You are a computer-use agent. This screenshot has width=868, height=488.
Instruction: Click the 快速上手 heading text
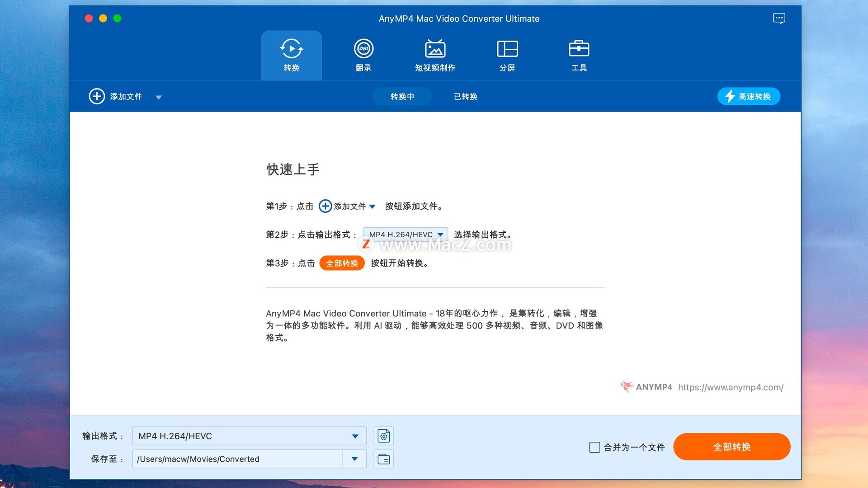292,169
